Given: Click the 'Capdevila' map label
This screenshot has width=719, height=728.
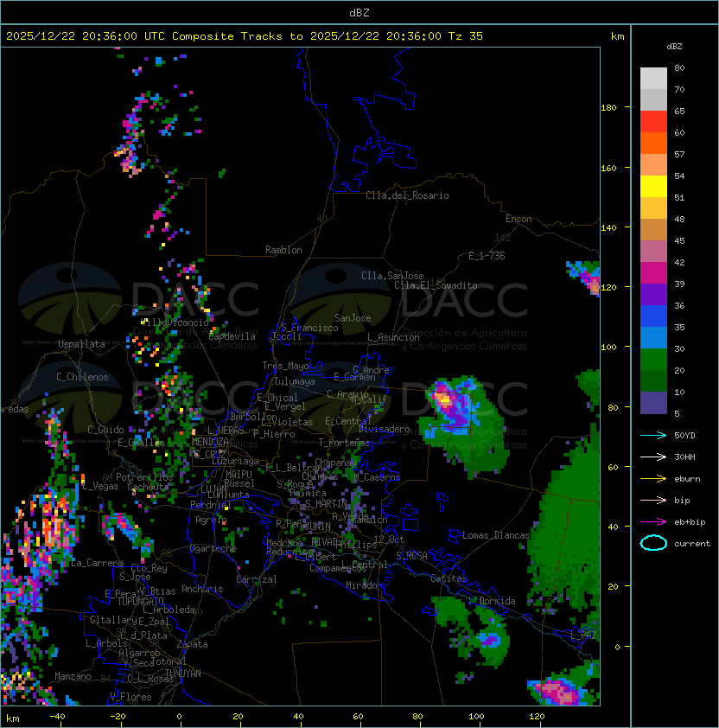Looking at the screenshot, I should click(x=232, y=336).
